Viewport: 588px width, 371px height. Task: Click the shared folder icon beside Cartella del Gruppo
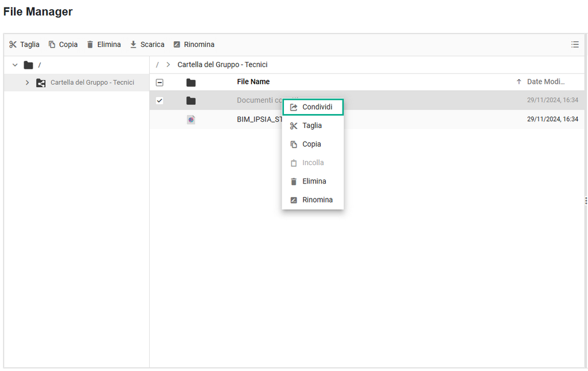point(40,82)
